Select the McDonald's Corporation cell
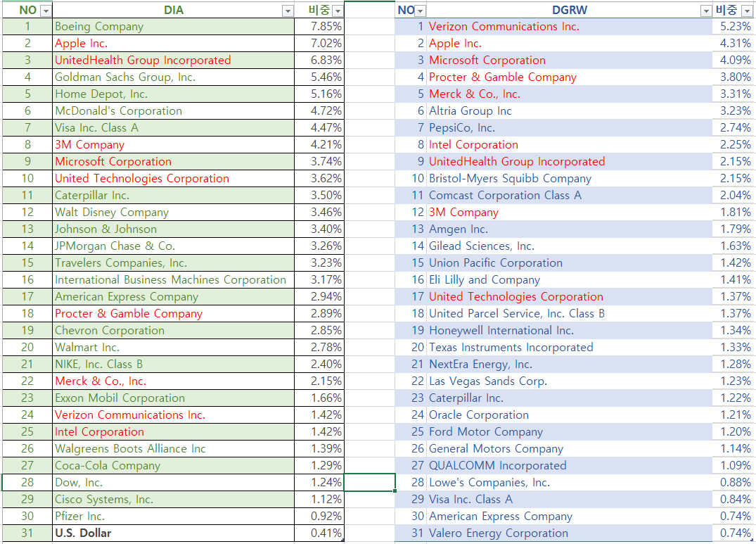756x544 pixels. 173,111
